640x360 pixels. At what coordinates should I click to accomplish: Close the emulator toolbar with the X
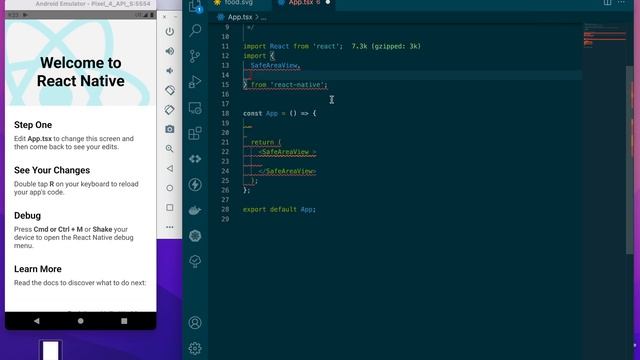164,17
